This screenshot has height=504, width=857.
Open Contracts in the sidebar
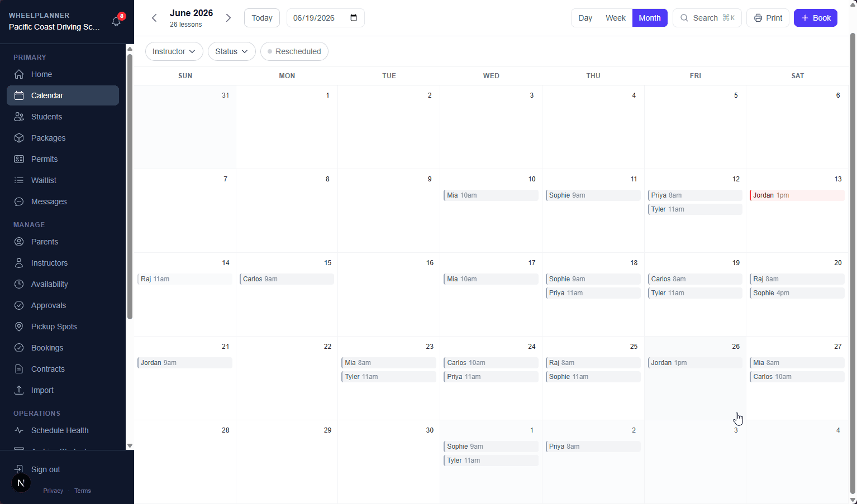coord(63,369)
